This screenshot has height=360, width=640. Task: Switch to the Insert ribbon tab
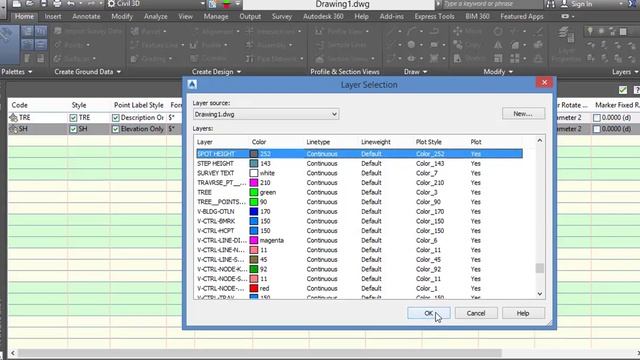coord(53,17)
